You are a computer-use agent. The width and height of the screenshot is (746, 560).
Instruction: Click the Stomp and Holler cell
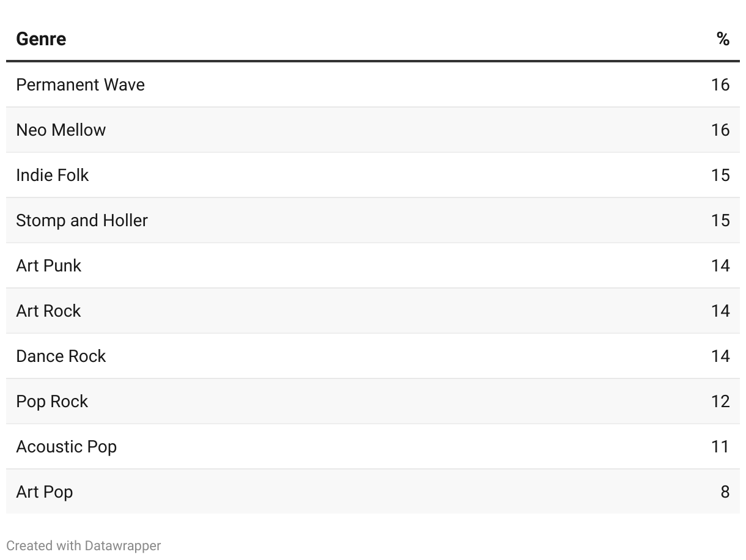(82, 220)
